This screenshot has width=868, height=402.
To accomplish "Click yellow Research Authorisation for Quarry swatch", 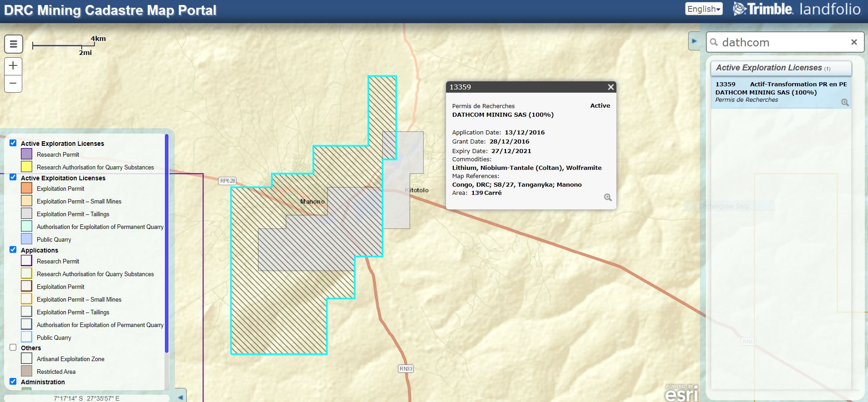I will [x=27, y=167].
